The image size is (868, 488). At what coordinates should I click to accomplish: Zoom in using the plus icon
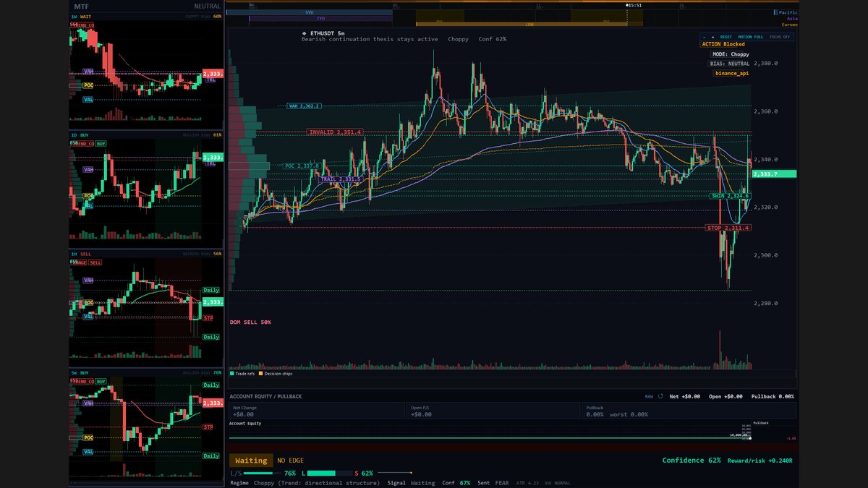point(712,36)
